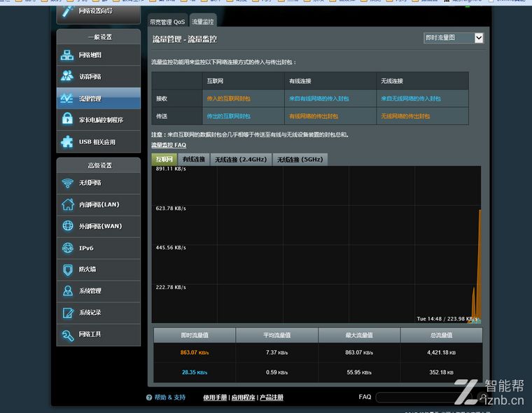532x413 pixels.
Task: Click the IPv6 globe icon
Action: [68, 248]
